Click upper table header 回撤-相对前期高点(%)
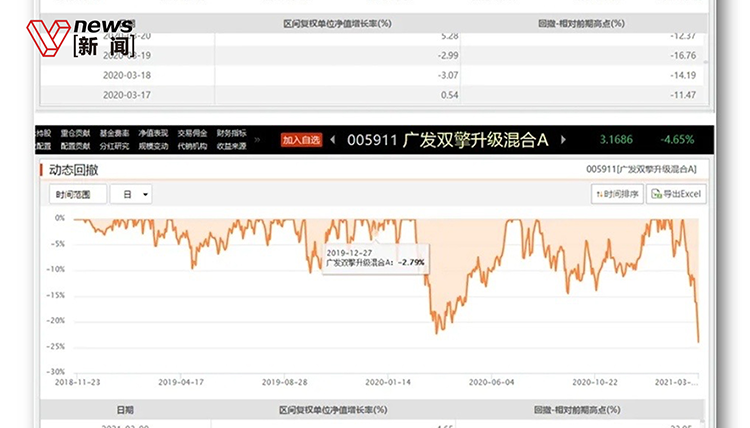 [x=581, y=23]
